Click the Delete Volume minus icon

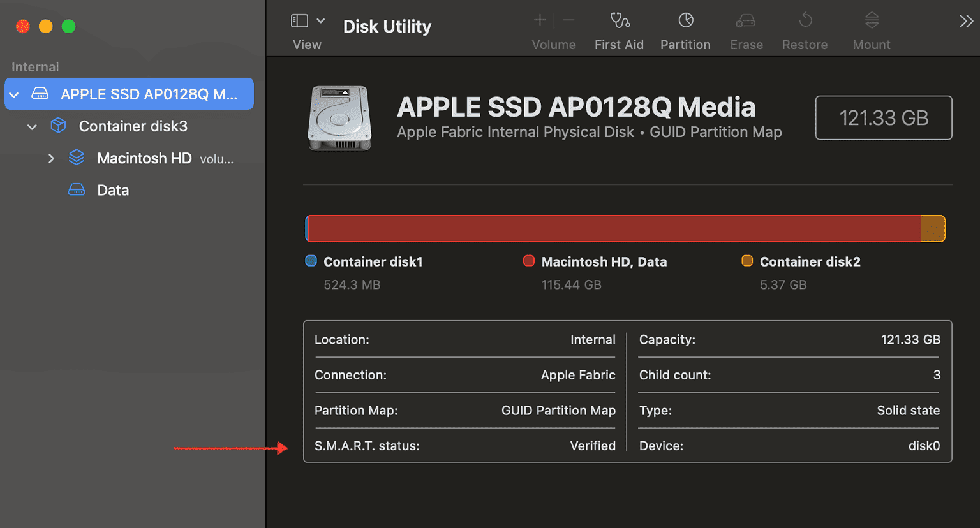click(x=567, y=20)
